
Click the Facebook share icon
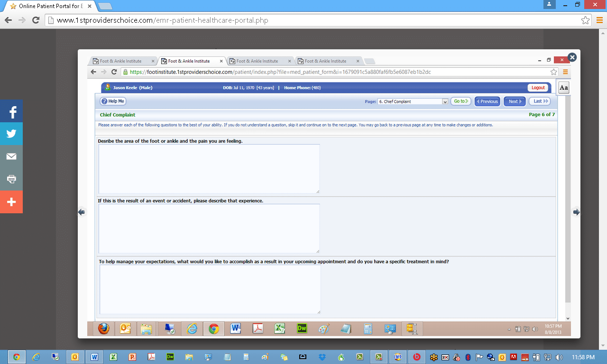tap(11, 111)
